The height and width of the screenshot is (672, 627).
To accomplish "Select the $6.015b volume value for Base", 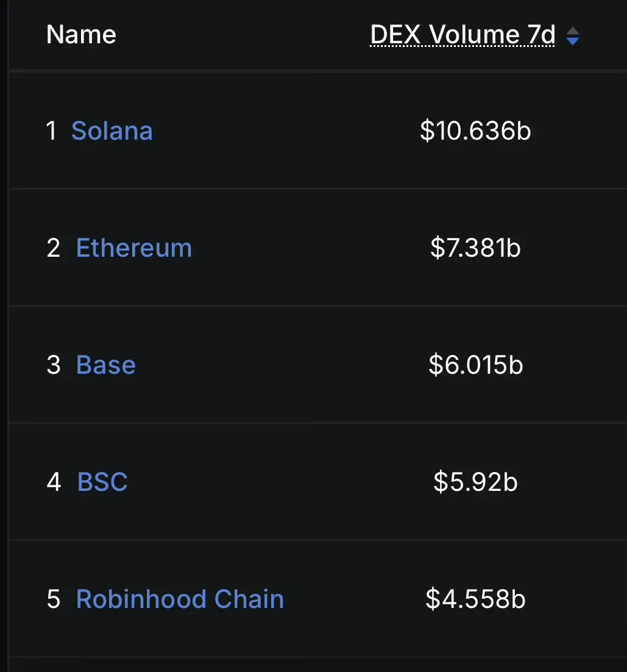I will (475, 365).
